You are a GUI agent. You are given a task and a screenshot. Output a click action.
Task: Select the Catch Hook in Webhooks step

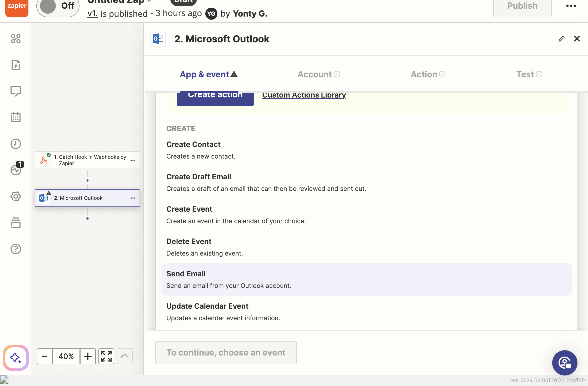(87, 160)
